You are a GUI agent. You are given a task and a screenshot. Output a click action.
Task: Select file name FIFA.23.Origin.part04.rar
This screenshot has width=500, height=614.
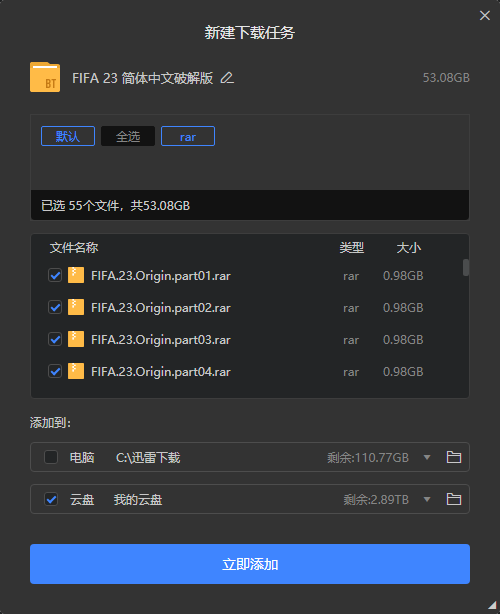pos(161,372)
